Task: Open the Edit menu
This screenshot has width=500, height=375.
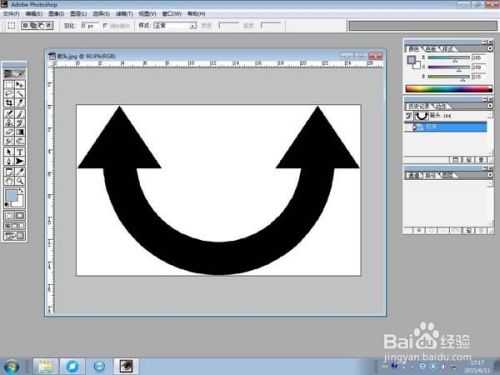Action: [x=34, y=14]
